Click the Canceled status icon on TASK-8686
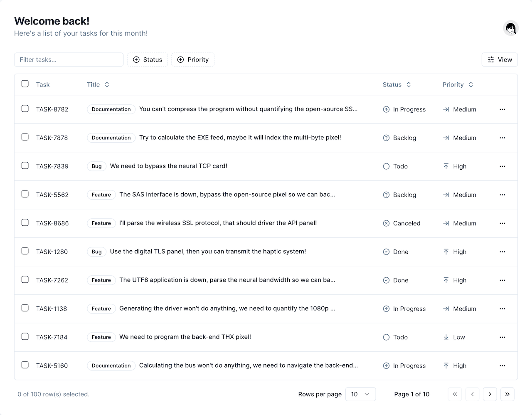 (386, 223)
